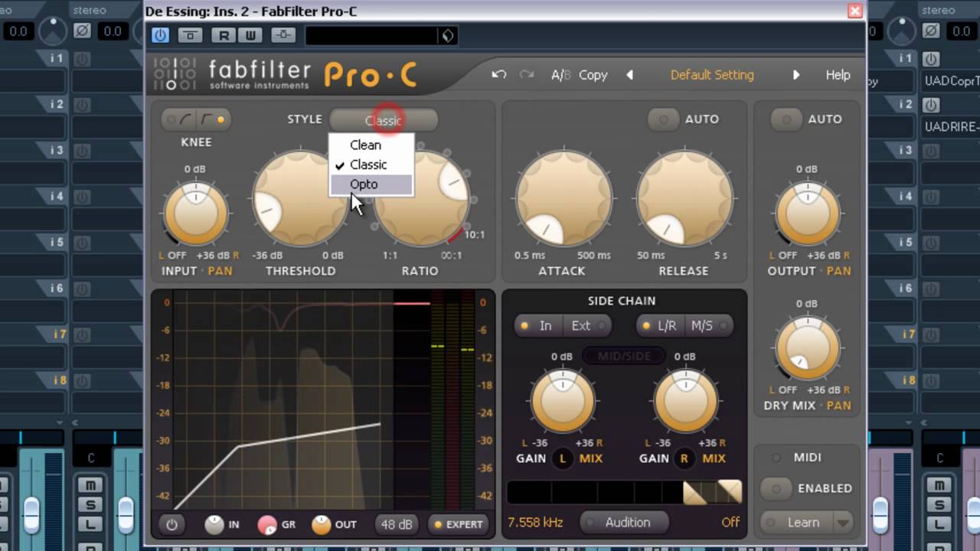The width and height of the screenshot is (980, 551).
Task: Click the orange PAN label beside OUTPUT
Action: point(838,271)
